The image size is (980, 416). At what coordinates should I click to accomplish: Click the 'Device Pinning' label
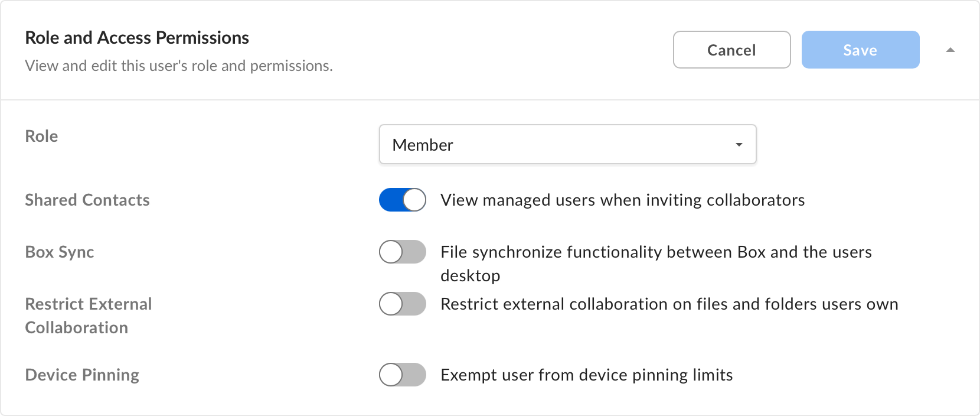(x=82, y=375)
